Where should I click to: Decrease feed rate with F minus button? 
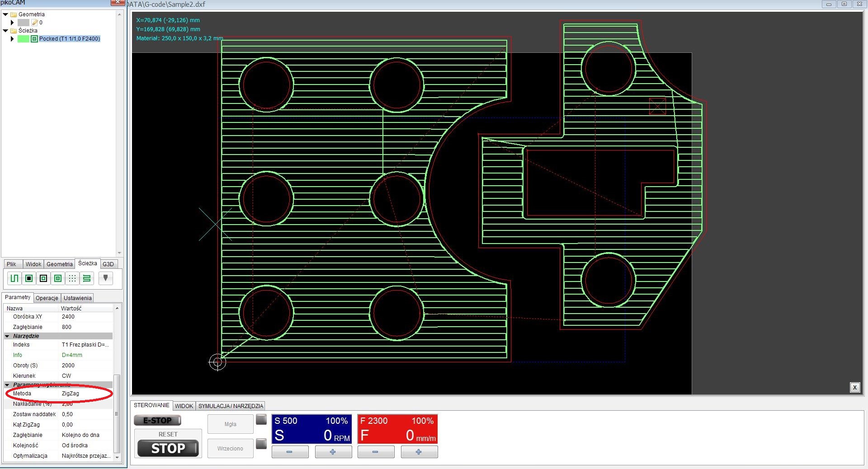click(376, 452)
